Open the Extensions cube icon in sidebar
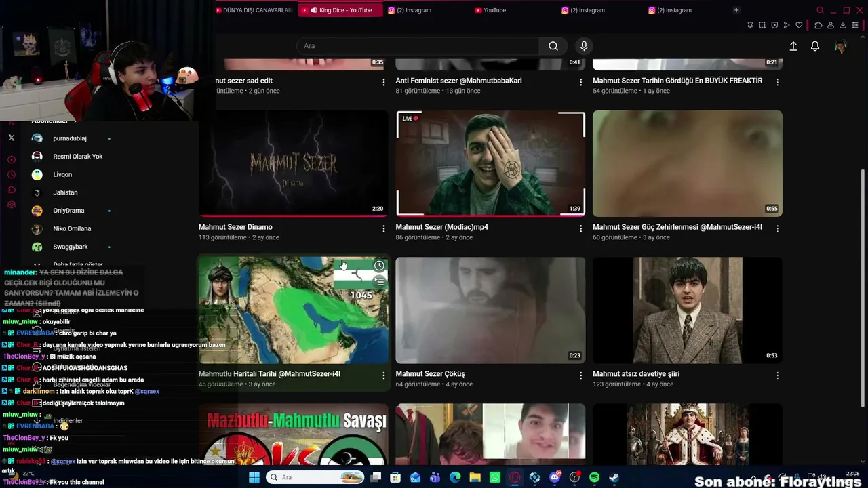 [12, 190]
